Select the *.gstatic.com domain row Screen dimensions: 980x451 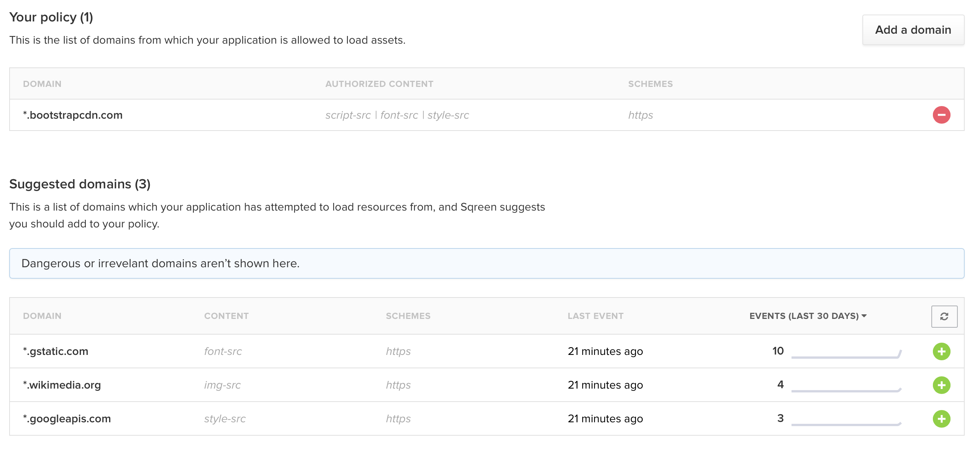(56, 351)
